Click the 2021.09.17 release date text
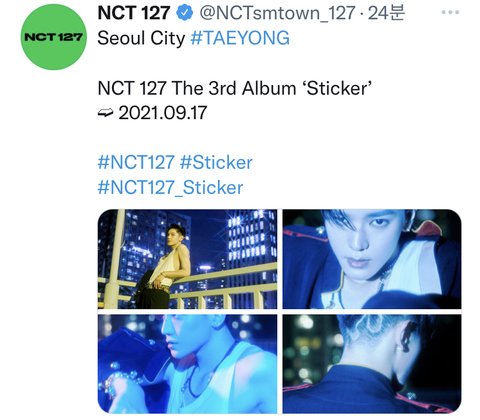The image size is (480, 420). click(x=163, y=113)
